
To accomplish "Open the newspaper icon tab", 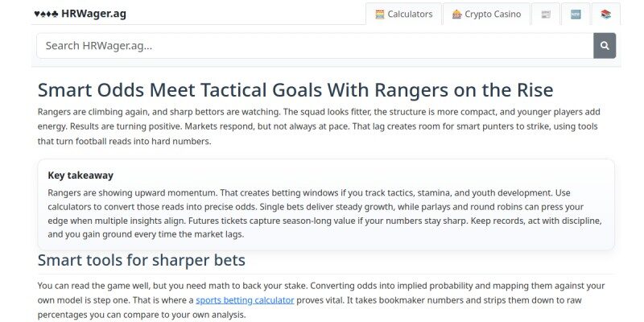I will [x=546, y=14].
